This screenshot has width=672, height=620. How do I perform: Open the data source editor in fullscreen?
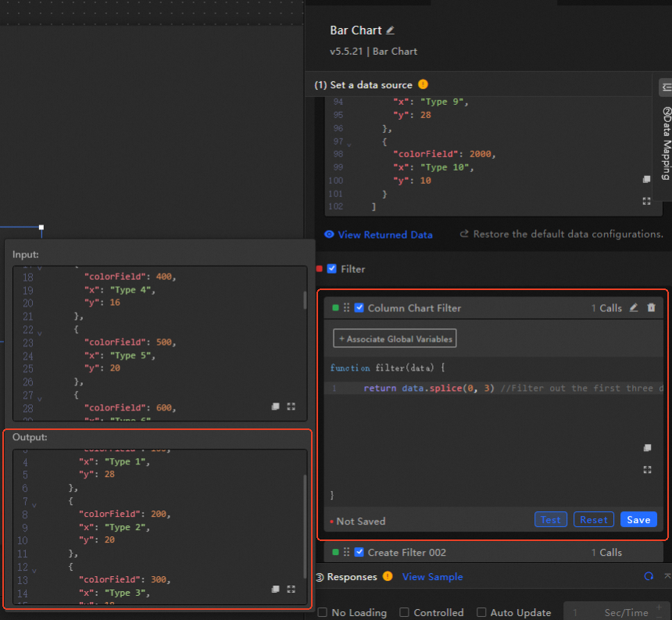(646, 201)
